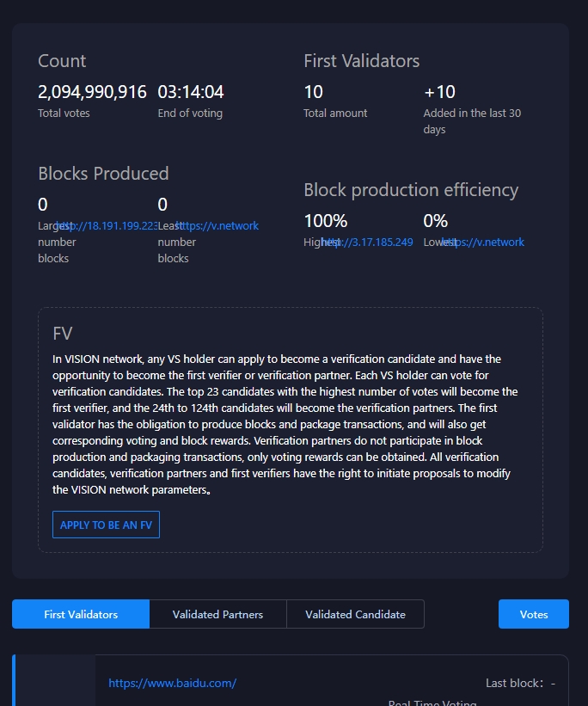Viewport: 588px width, 706px height.
Task: Switch to the First Validators tab
Action: [81, 614]
